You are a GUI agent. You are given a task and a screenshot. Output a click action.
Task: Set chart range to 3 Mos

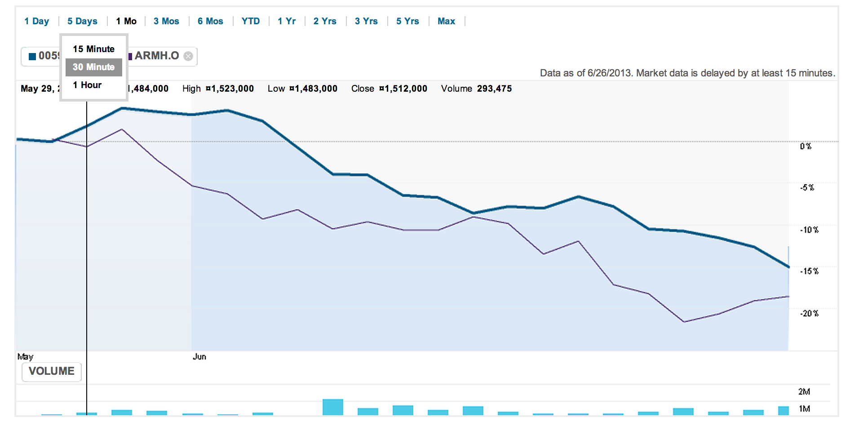click(166, 21)
